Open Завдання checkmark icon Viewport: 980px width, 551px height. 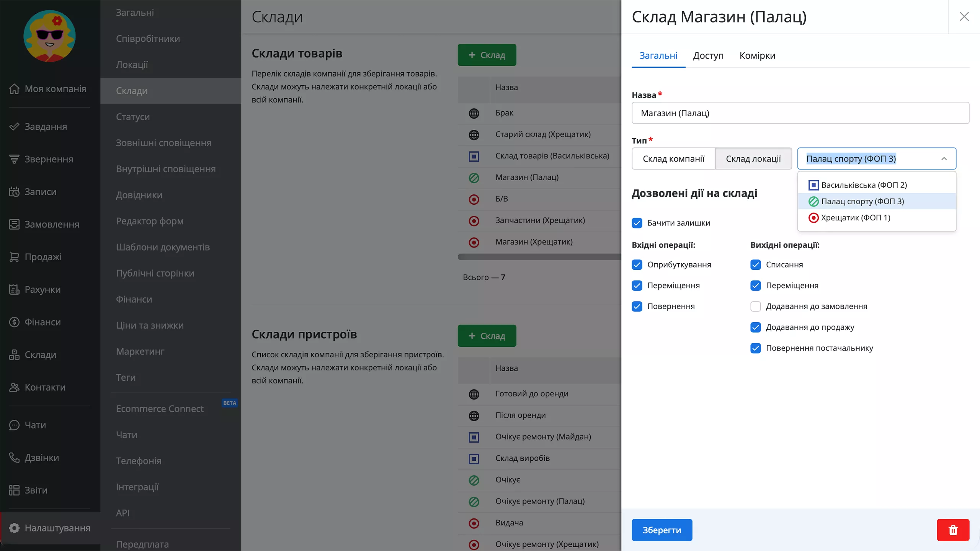[14, 127]
